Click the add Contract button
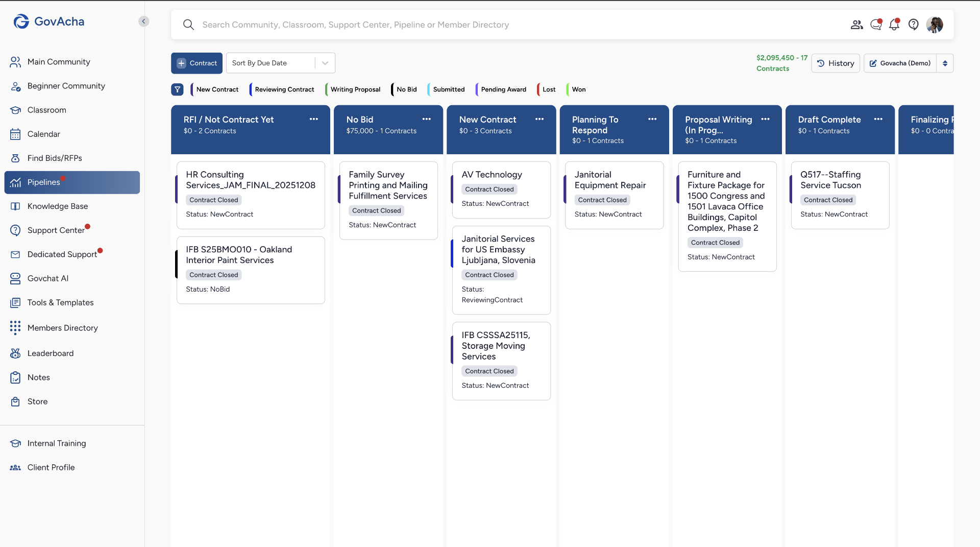The image size is (980, 547). (197, 63)
